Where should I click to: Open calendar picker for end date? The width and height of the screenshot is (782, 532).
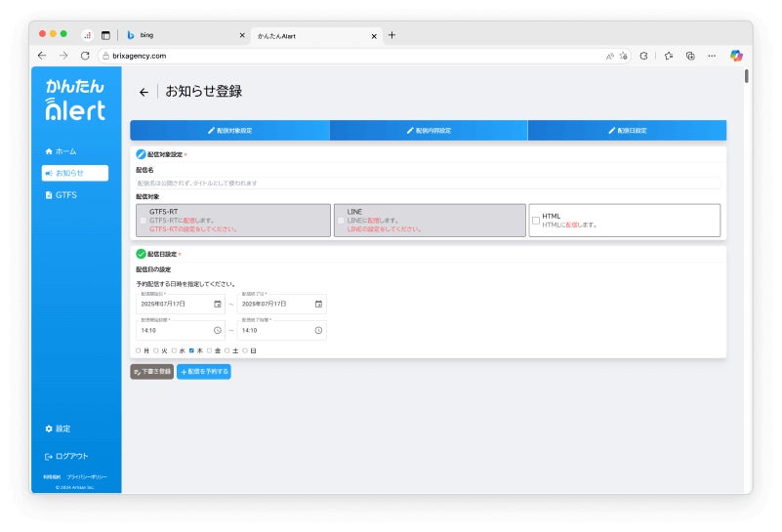(318, 305)
